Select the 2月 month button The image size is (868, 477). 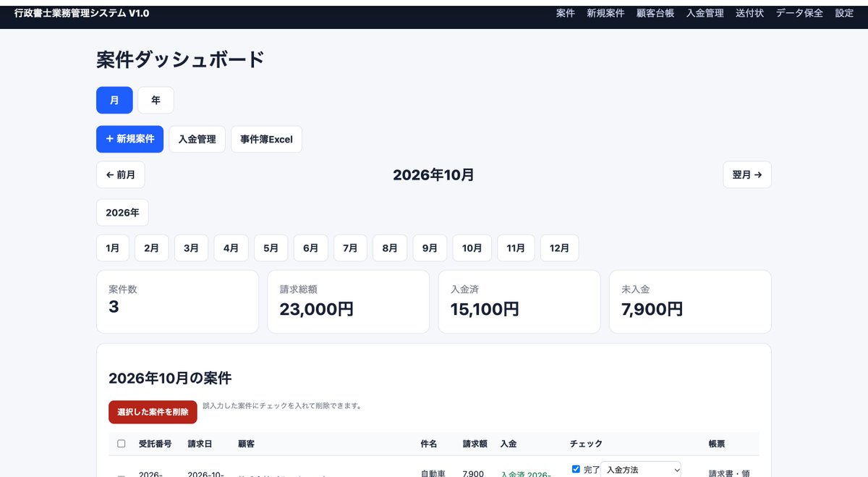tap(152, 248)
